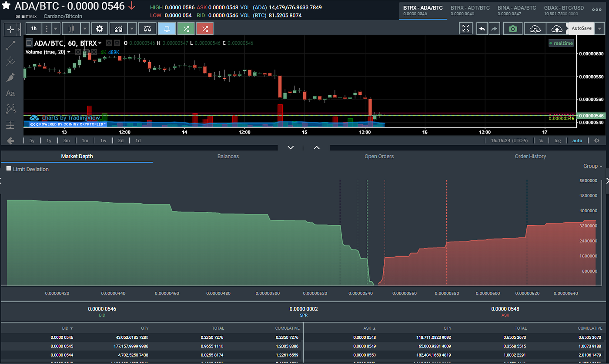
Task: Save chart layout with cloud upload icon
Action: tap(557, 29)
